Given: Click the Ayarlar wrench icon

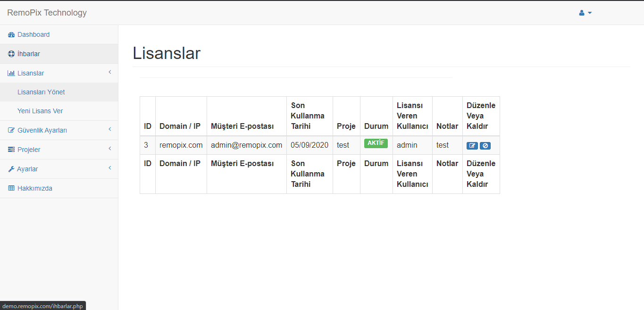Looking at the screenshot, I should pyautogui.click(x=11, y=169).
